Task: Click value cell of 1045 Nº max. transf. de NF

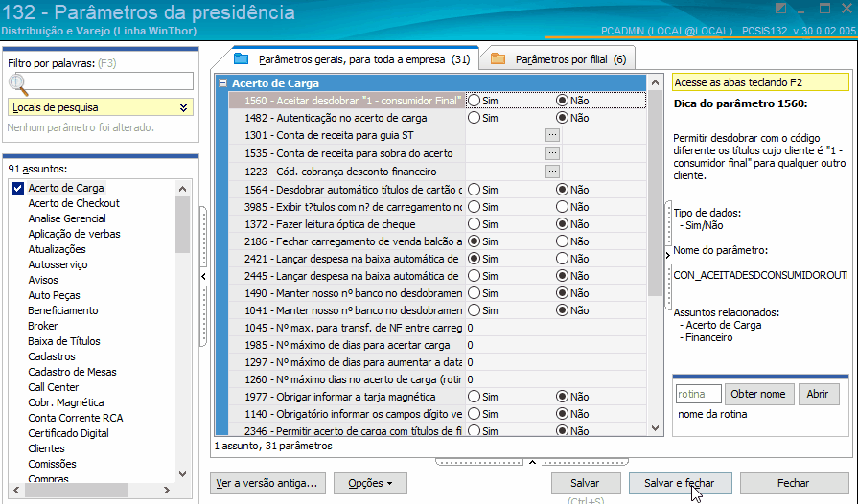Action: pyautogui.click(x=555, y=328)
